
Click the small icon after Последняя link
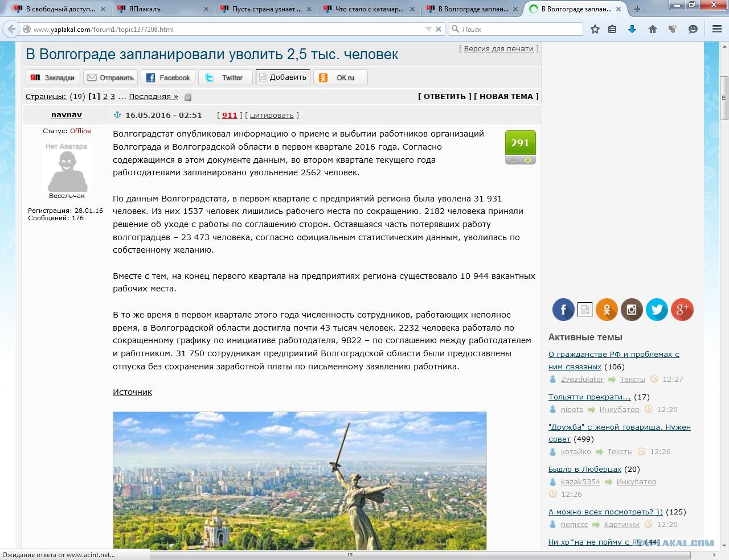(x=188, y=97)
